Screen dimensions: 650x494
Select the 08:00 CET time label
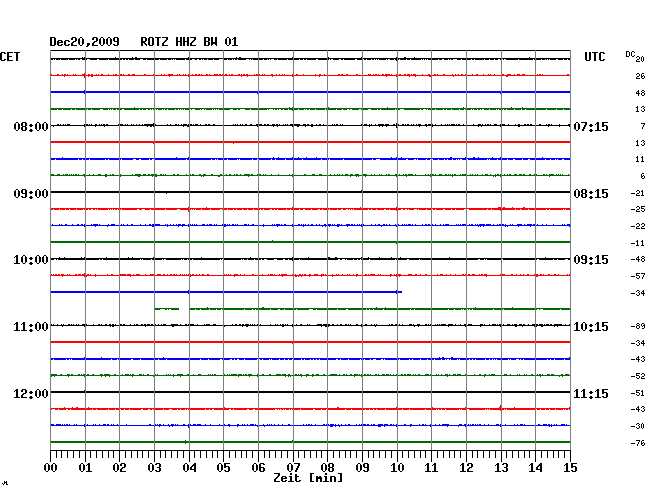point(31,127)
